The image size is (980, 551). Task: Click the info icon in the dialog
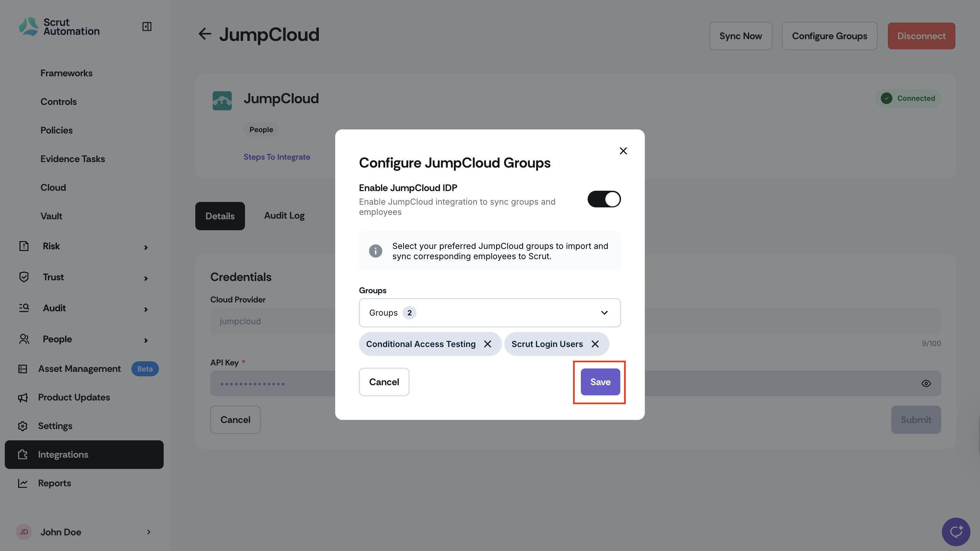[375, 251]
